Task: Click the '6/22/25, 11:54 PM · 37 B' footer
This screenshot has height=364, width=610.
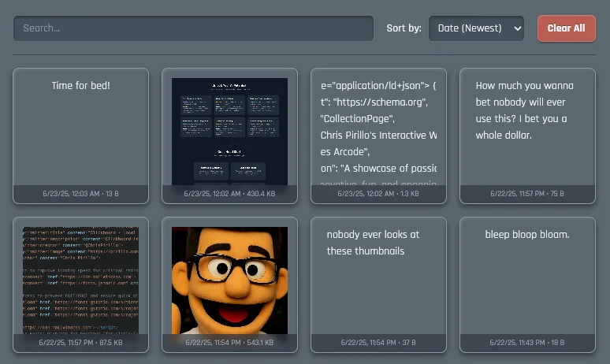Action: tap(378, 343)
